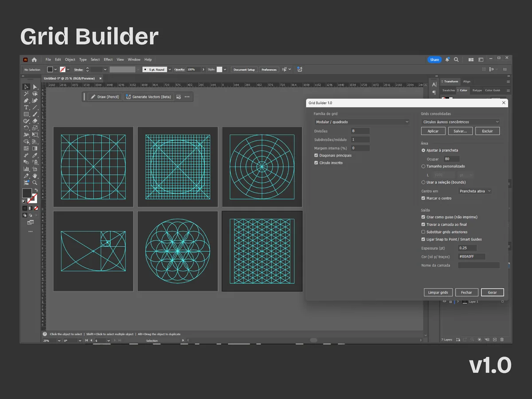Toggle the Diagonais principais checkbox
Screen dimensions: 532x399
click(316, 156)
